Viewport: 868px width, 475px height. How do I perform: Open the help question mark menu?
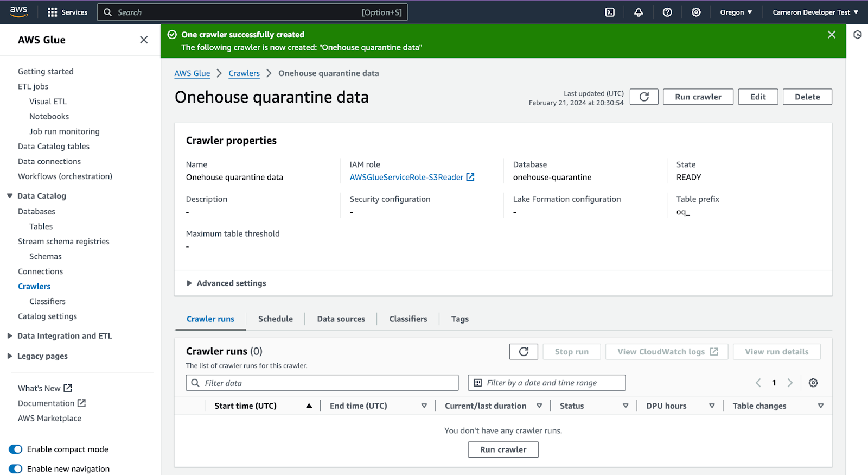(x=667, y=12)
